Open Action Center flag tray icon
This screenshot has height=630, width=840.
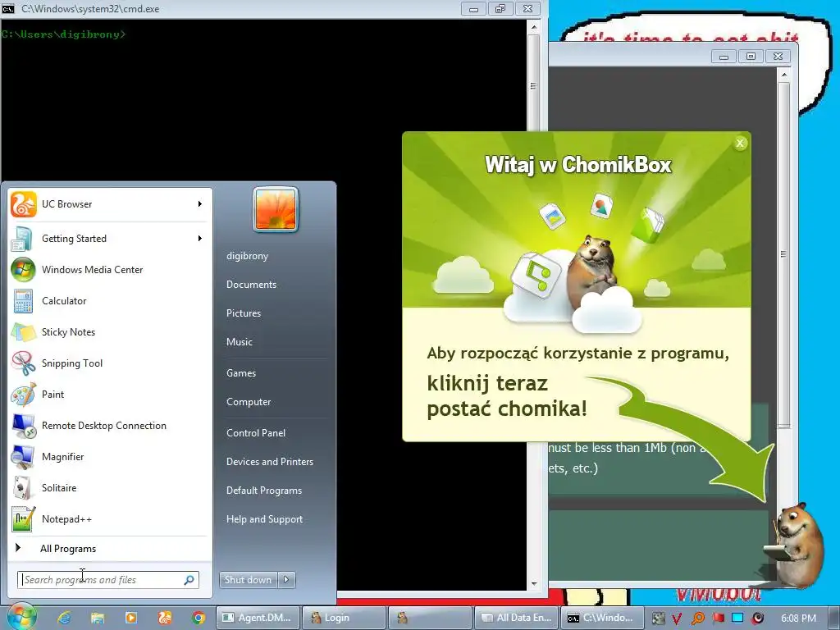click(x=718, y=619)
